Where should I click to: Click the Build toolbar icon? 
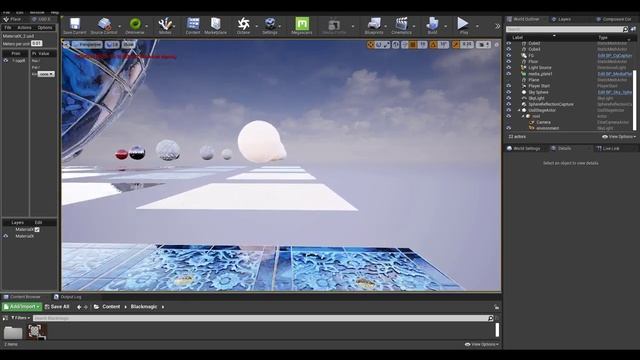[x=432, y=26]
